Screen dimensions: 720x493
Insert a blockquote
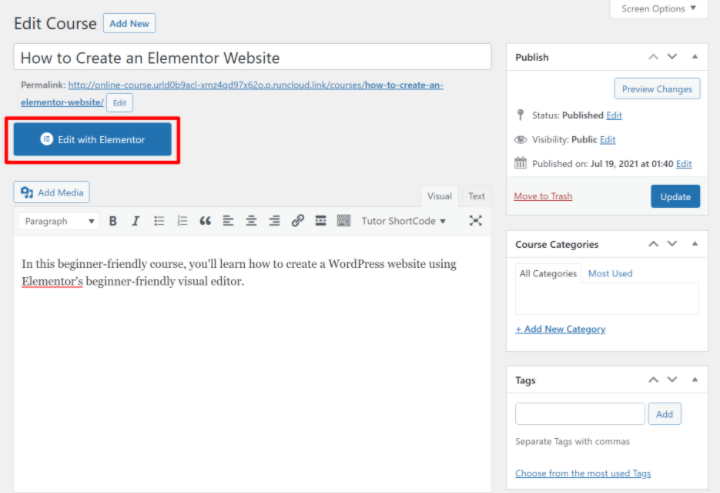click(205, 221)
